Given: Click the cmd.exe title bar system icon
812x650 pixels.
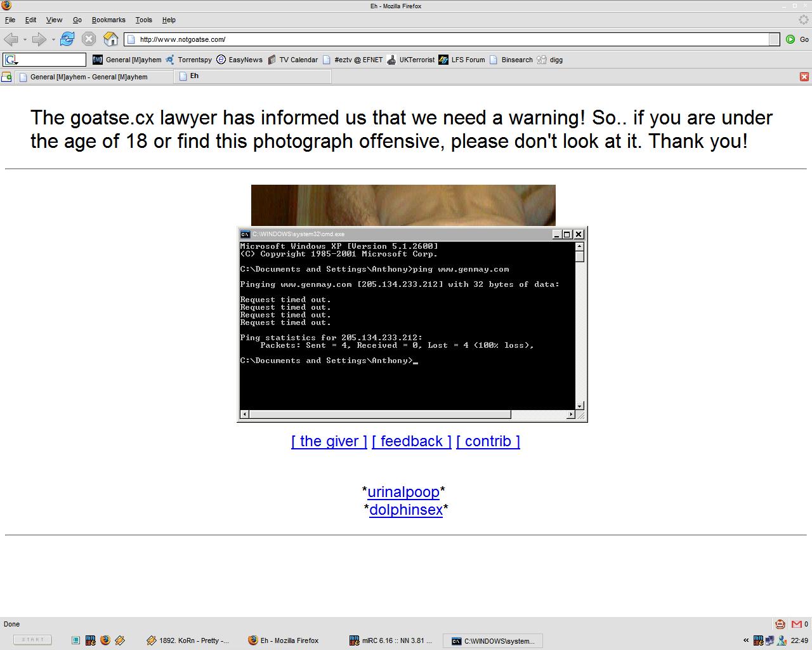Looking at the screenshot, I should pos(245,234).
